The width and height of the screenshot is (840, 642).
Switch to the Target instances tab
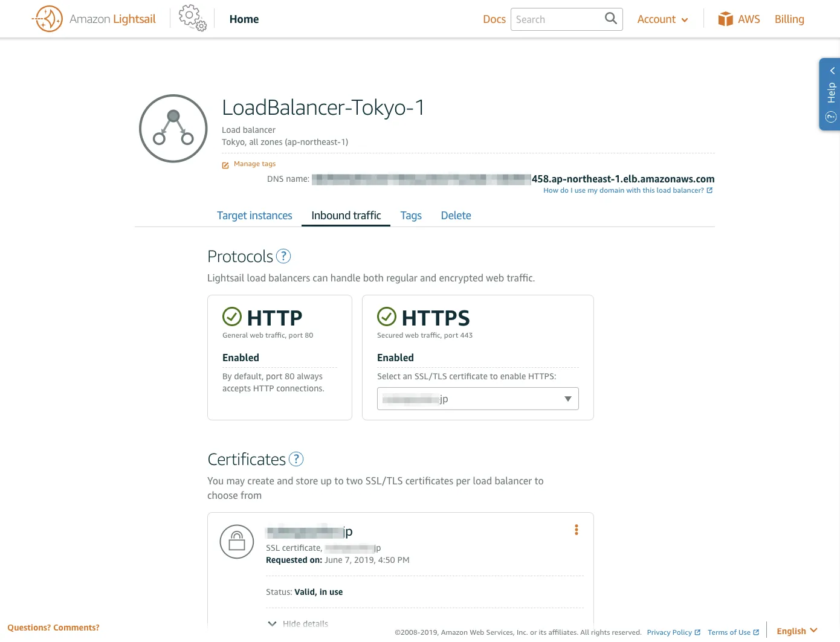[254, 216]
